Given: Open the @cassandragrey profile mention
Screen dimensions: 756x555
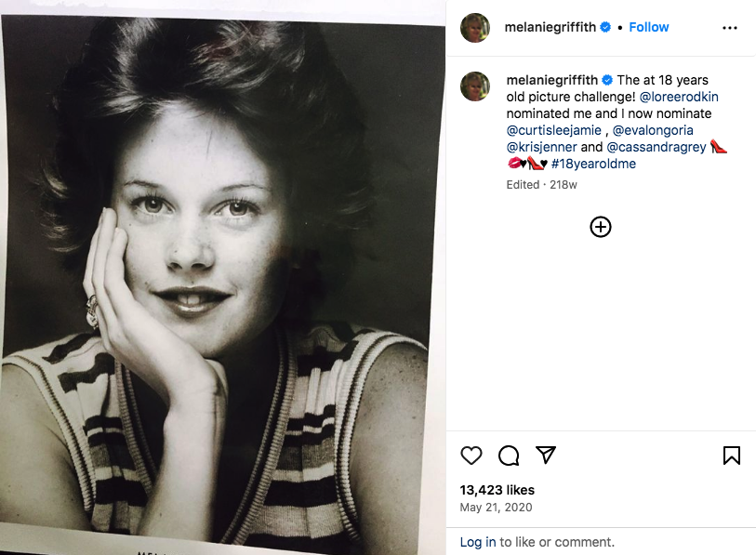Looking at the screenshot, I should coord(657,147).
